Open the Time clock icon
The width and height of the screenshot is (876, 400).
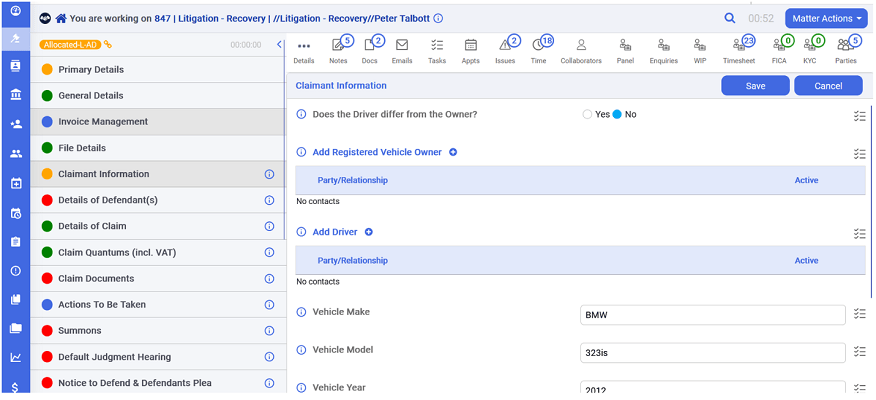point(537,45)
